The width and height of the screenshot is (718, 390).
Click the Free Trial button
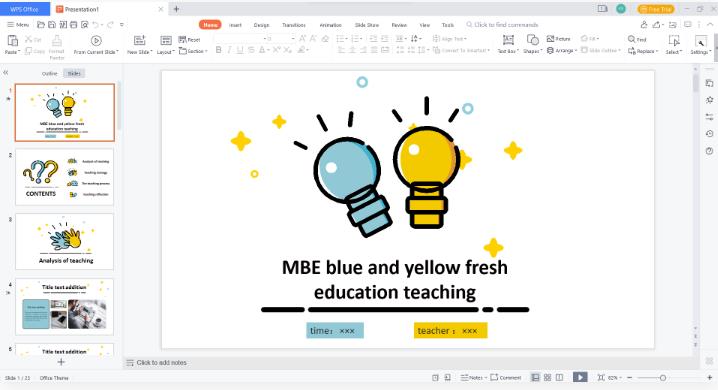click(656, 9)
